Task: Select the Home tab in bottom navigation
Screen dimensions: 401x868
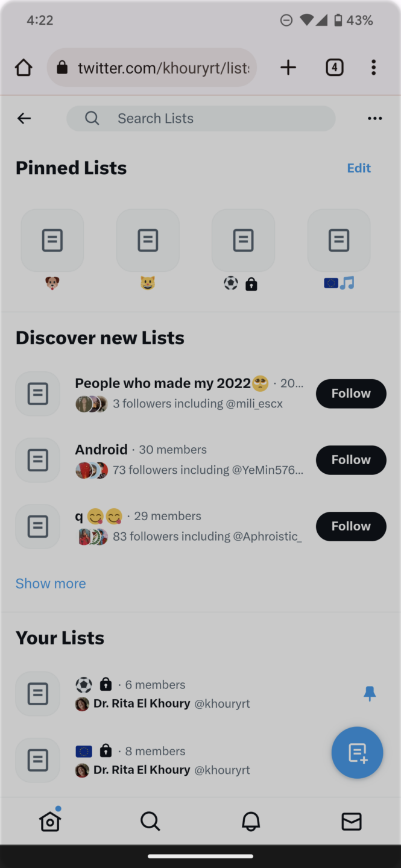Action: click(x=50, y=821)
